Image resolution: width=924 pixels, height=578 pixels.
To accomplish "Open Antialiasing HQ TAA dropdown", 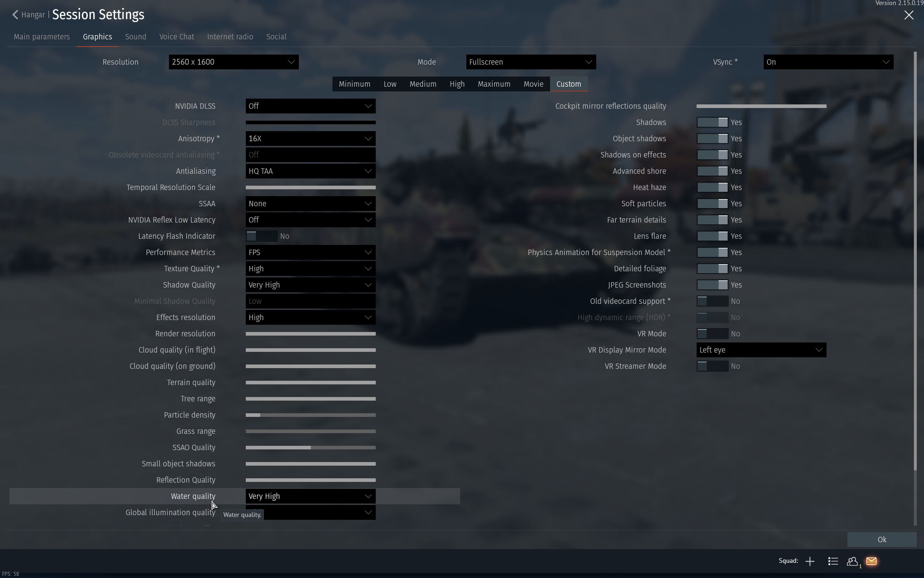I will click(x=310, y=171).
